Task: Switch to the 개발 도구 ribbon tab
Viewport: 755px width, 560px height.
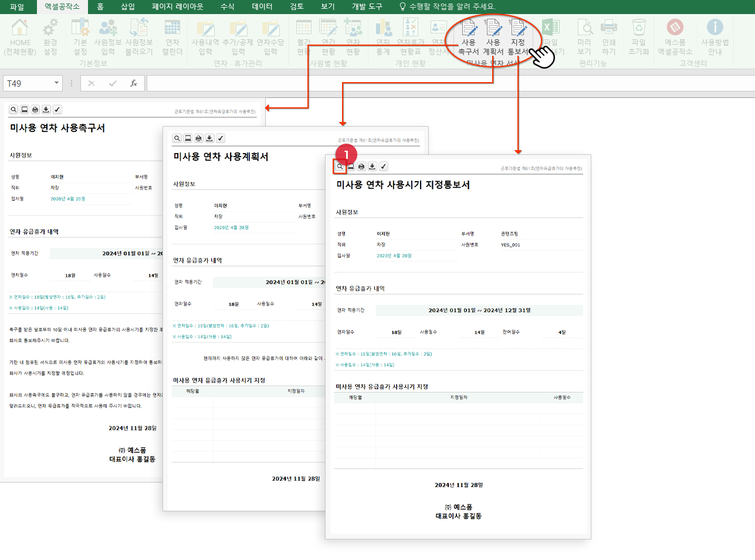Action: click(367, 6)
